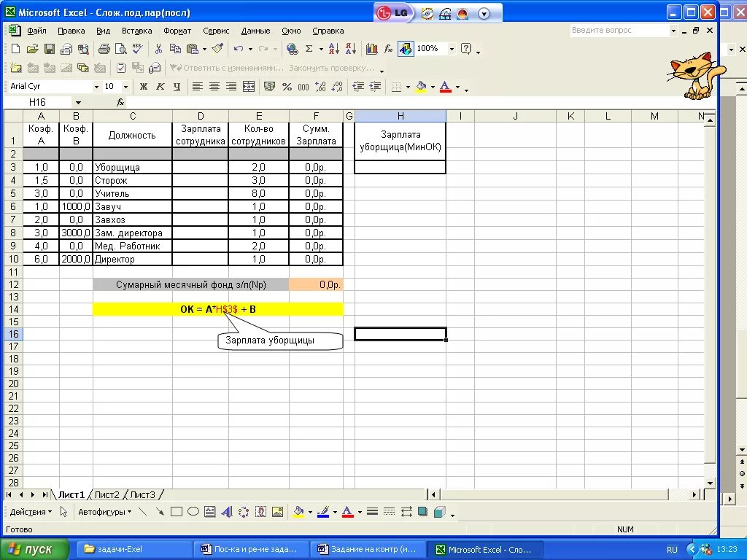Image resolution: width=747 pixels, height=560 pixels.
Task: Click the Open file folder icon
Action: tap(32, 49)
